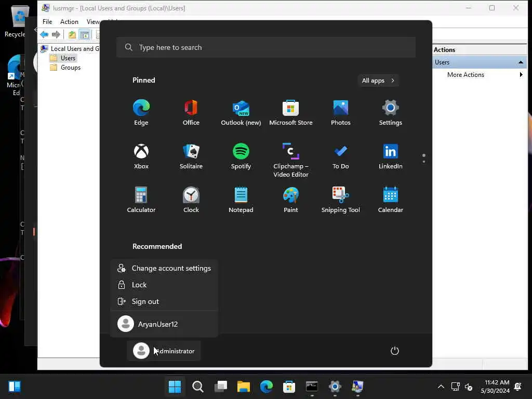
Task: Launch the Xbox app
Action: pyautogui.click(x=141, y=156)
